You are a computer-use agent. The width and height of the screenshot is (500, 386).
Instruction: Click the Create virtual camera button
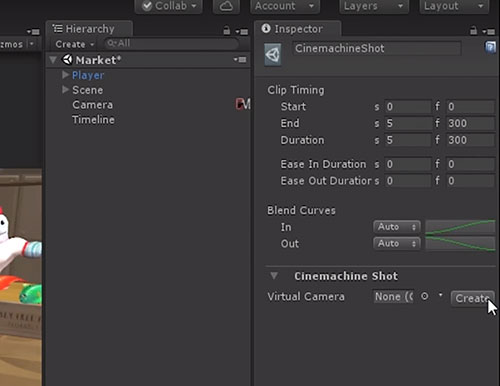point(473,298)
